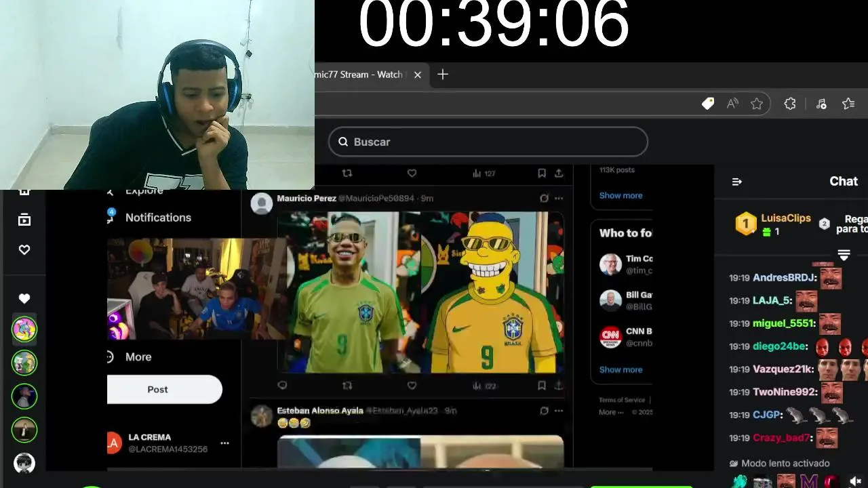Click the white Post button
Image resolution: width=868 pixels, height=488 pixels.
pos(165,390)
